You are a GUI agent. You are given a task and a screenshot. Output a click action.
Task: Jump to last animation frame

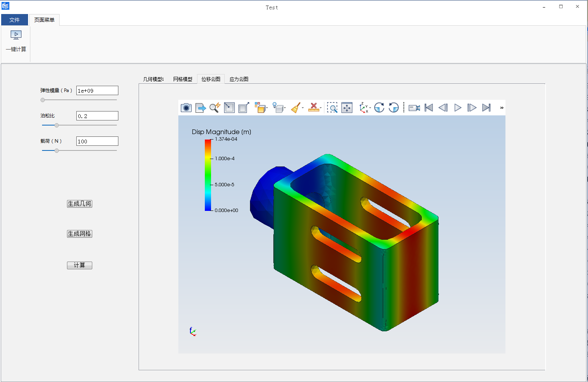point(486,108)
